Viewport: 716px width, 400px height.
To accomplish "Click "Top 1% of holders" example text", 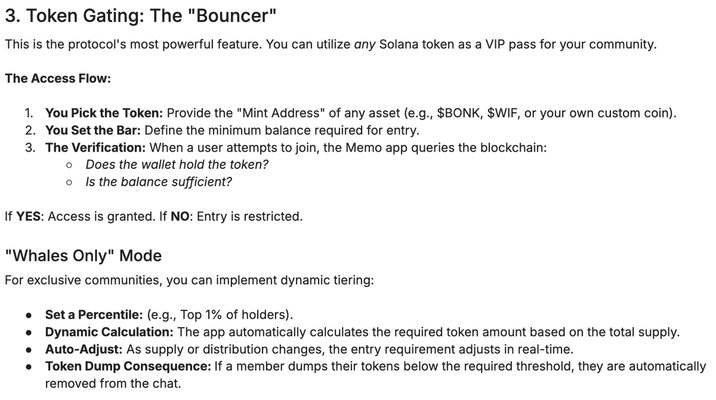I will 232,315.
